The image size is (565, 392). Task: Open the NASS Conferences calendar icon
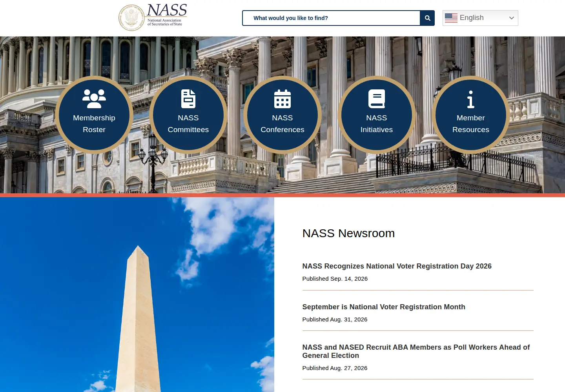click(282, 99)
